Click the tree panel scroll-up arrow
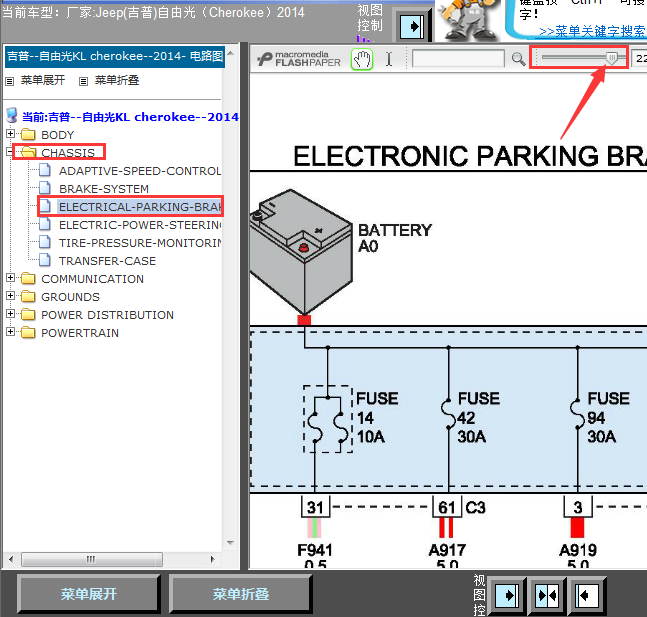This screenshot has width=647, height=617. (x=230, y=53)
